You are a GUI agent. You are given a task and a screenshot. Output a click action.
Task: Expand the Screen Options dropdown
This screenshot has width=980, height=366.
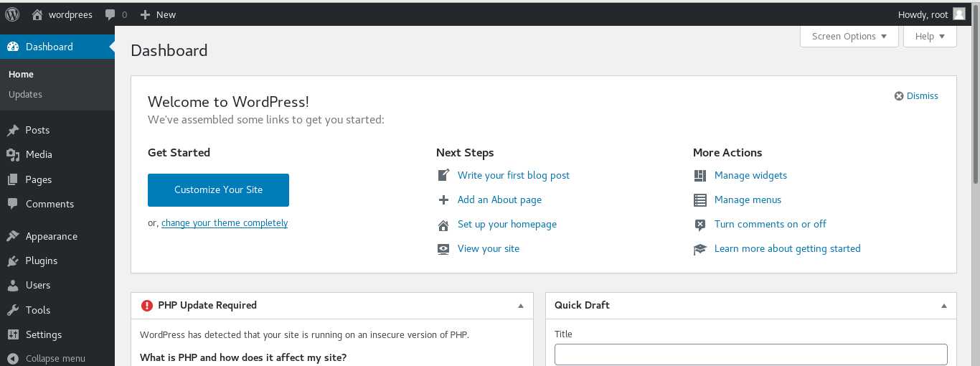849,37
